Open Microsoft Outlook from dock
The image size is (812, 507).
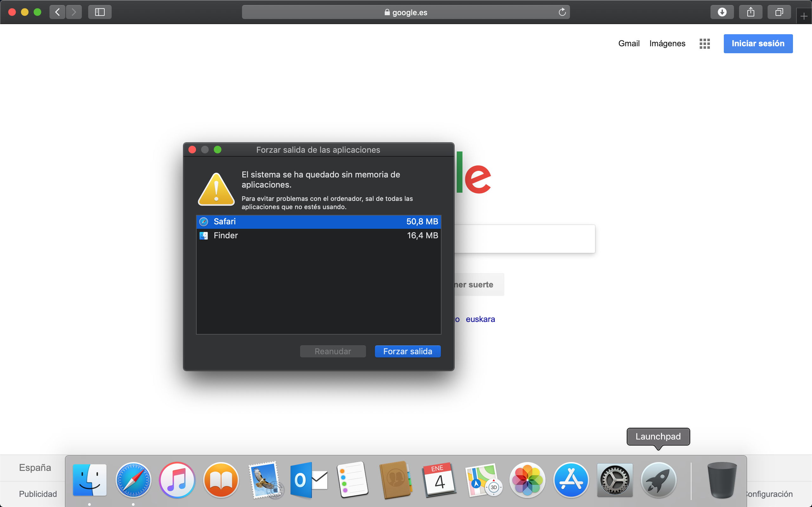308,480
